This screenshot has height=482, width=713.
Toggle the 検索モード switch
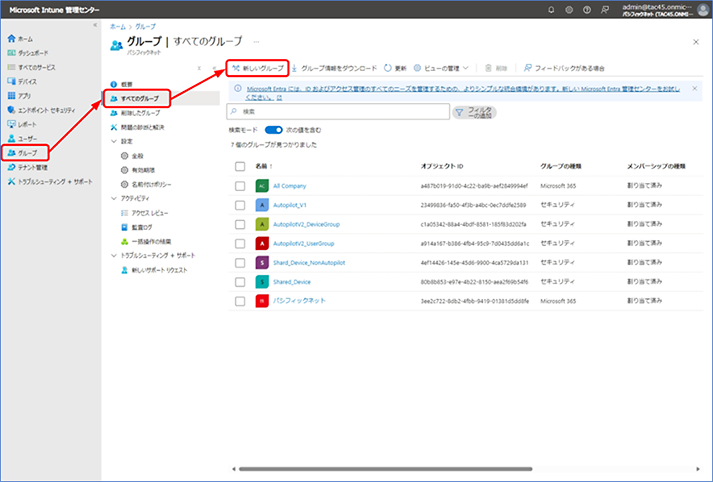274,130
